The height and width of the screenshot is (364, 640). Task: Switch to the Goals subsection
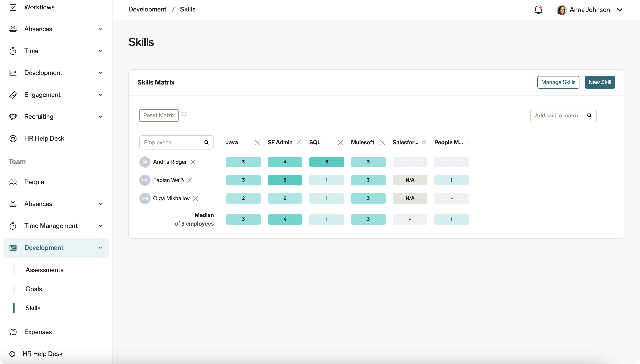coord(34,289)
